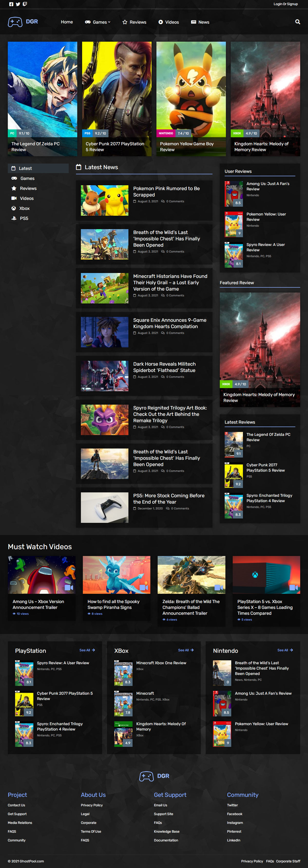Select Xbox in the sidebar list
This screenshot has width=308, height=868.
click(38, 209)
